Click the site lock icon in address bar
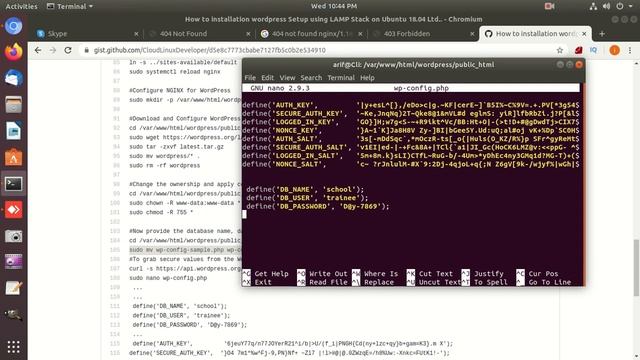This screenshot has width=640, height=360. (x=87, y=50)
